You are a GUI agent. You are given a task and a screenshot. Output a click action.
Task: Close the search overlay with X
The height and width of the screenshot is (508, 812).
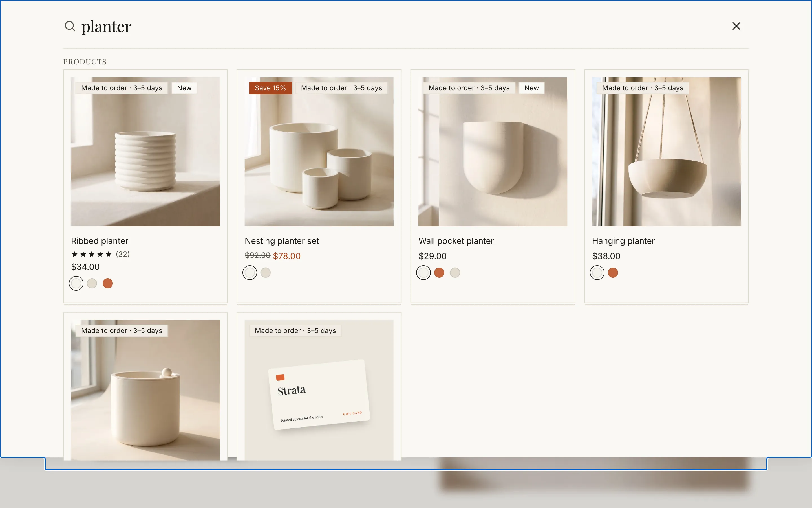736,26
